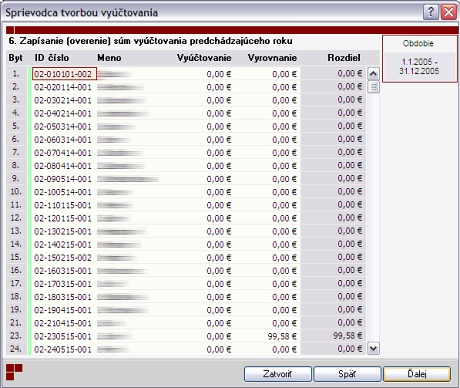Select ID field 02-010101-002
This screenshot has height=388, width=460.
64,74
